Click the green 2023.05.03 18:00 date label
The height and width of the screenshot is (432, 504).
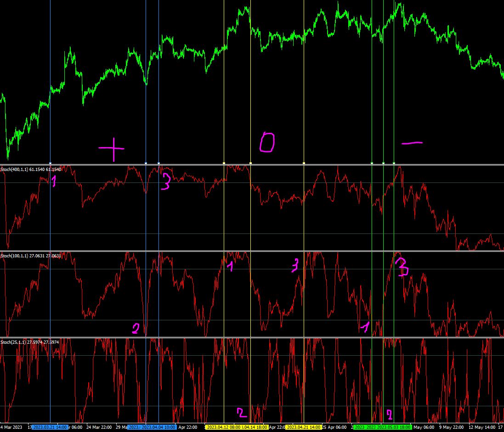coord(394,427)
